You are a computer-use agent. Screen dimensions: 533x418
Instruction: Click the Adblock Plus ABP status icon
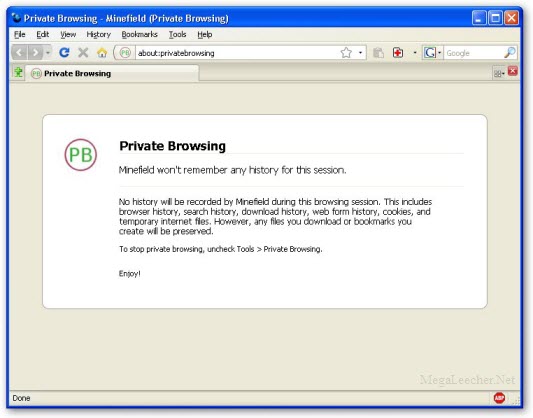pyautogui.click(x=499, y=398)
